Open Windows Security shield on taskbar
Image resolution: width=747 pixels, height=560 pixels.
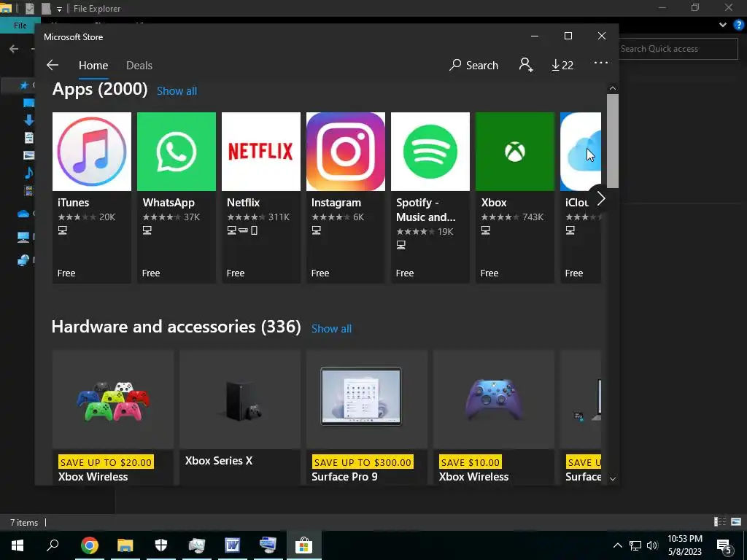161,545
